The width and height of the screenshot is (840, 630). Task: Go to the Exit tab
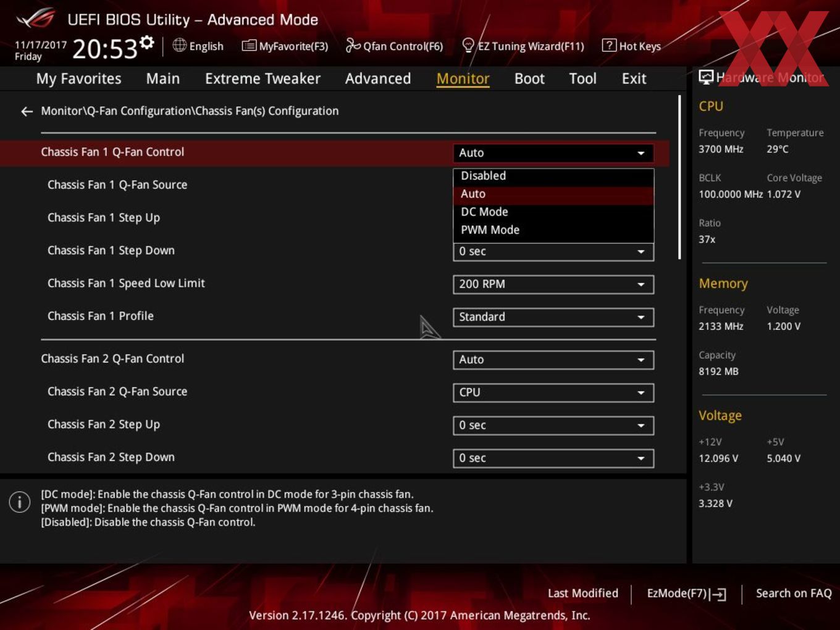click(634, 78)
